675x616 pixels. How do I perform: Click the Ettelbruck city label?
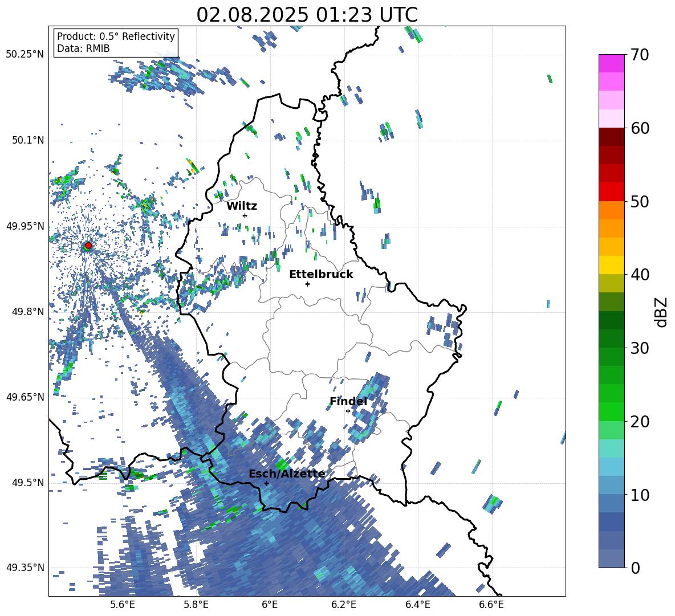click(x=321, y=275)
